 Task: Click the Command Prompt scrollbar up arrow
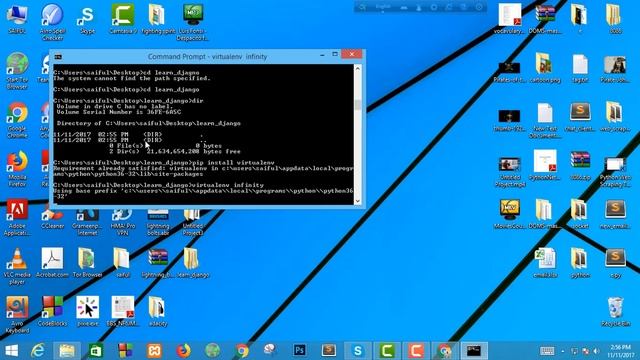click(x=358, y=68)
